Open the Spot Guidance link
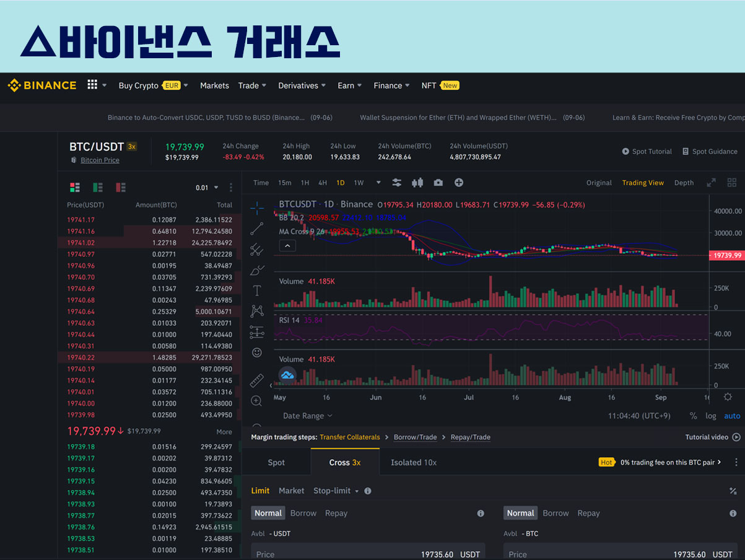745x560 pixels. click(710, 151)
